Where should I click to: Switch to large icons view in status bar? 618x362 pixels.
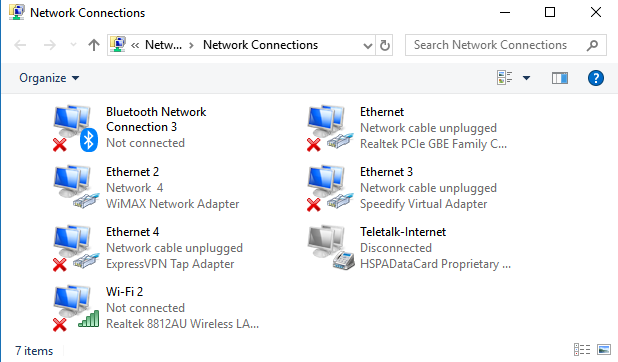604,349
